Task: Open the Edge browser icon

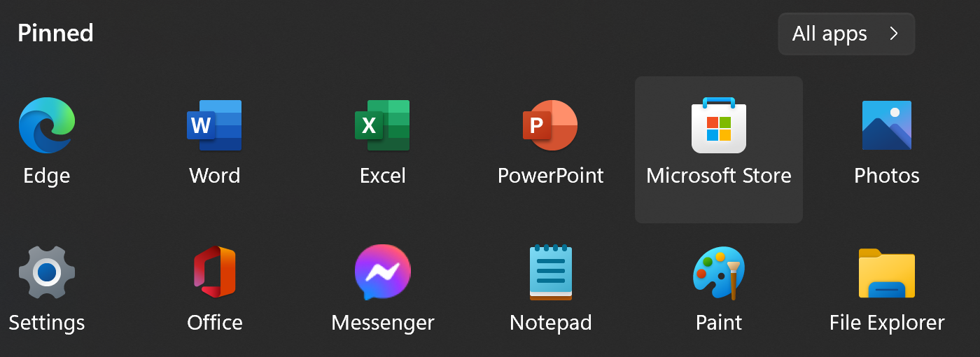Action: (47, 125)
